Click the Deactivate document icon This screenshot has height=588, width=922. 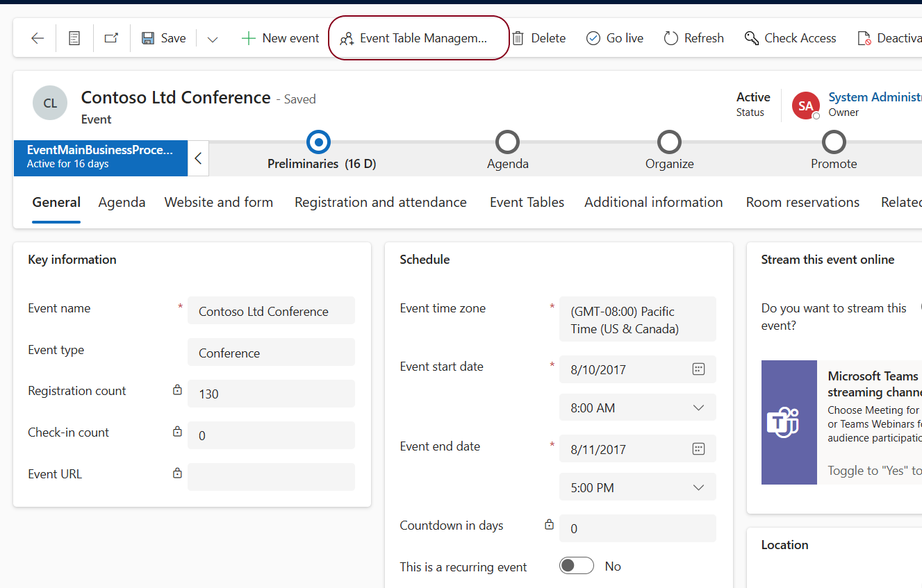tap(864, 39)
